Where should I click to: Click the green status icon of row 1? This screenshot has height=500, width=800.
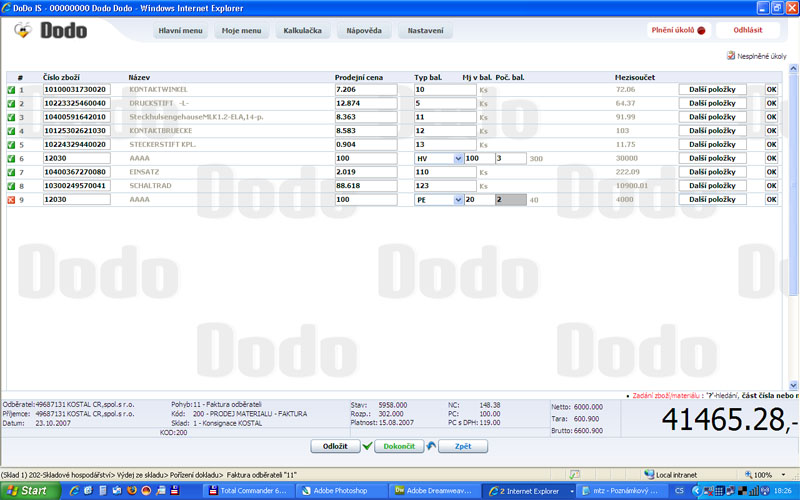pos(11,90)
